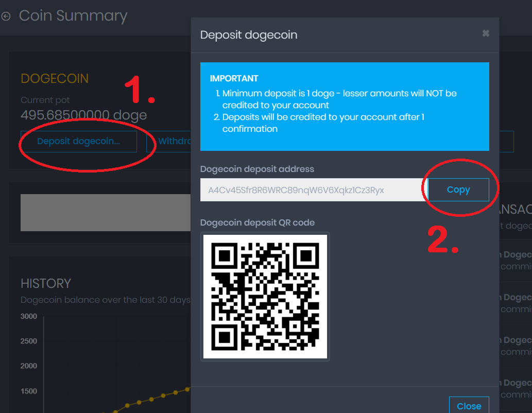Click 'Deposits will be credited' notice line
532x413 pixels.
pyautogui.click(x=323, y=123)
